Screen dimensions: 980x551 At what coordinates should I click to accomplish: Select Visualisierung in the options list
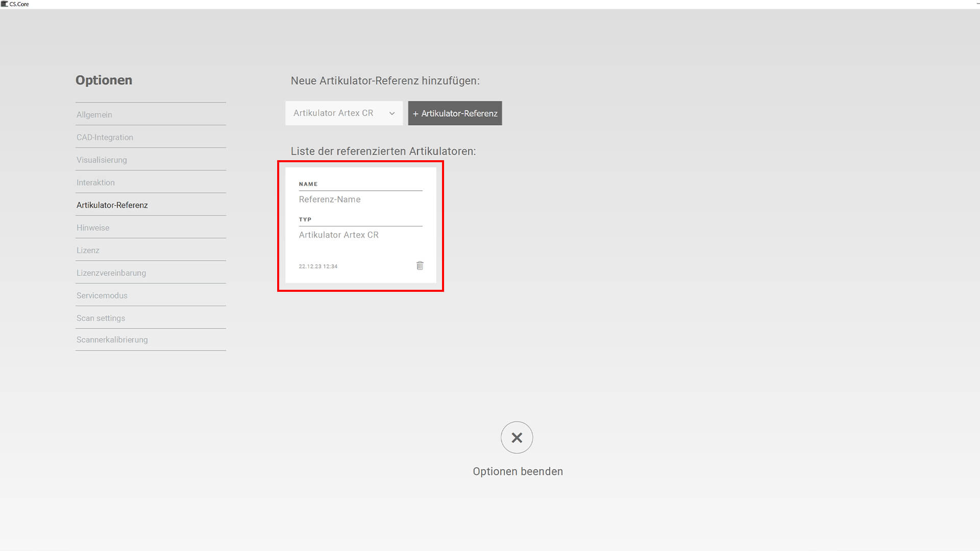[151, 160]
